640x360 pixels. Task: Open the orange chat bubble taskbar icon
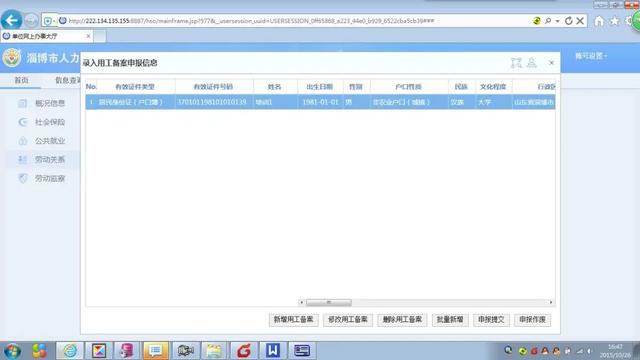tap(156, 351)
